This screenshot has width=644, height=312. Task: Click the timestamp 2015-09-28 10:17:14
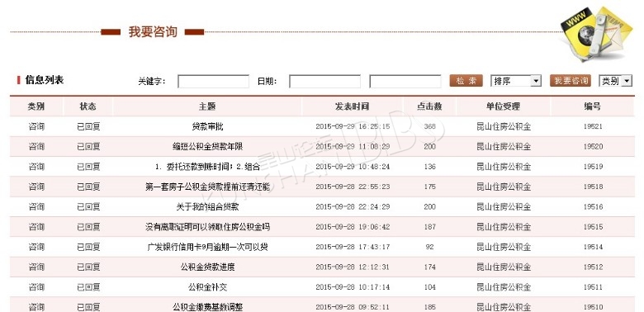pyautogui.click(x=353, y=287)
